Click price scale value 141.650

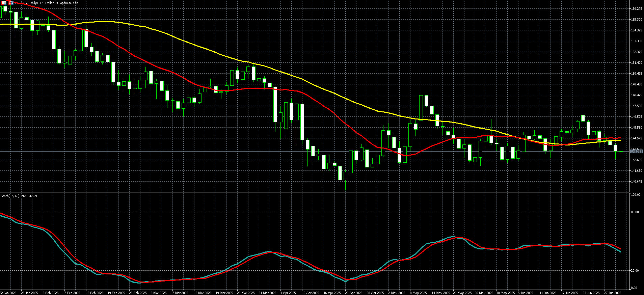pos(636,171)
